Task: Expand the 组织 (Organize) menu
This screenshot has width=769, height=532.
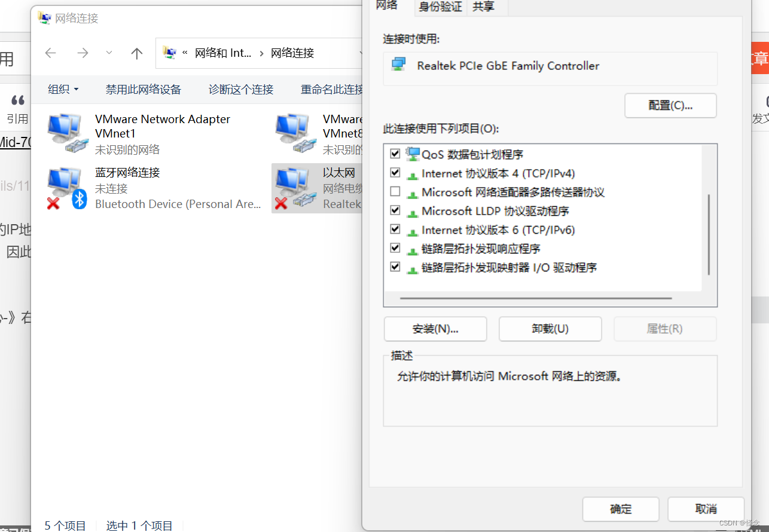Action: [x=63, y=90]
